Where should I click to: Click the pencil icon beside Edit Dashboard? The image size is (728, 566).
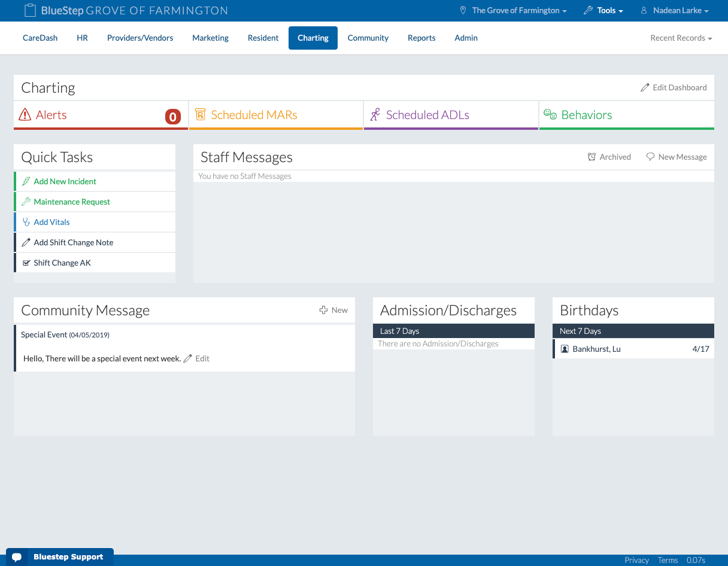(645, 87)
